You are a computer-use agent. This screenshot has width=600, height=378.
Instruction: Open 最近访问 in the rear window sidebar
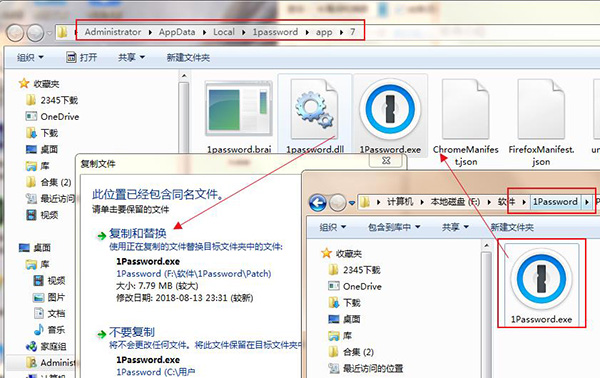pos(51,199)
